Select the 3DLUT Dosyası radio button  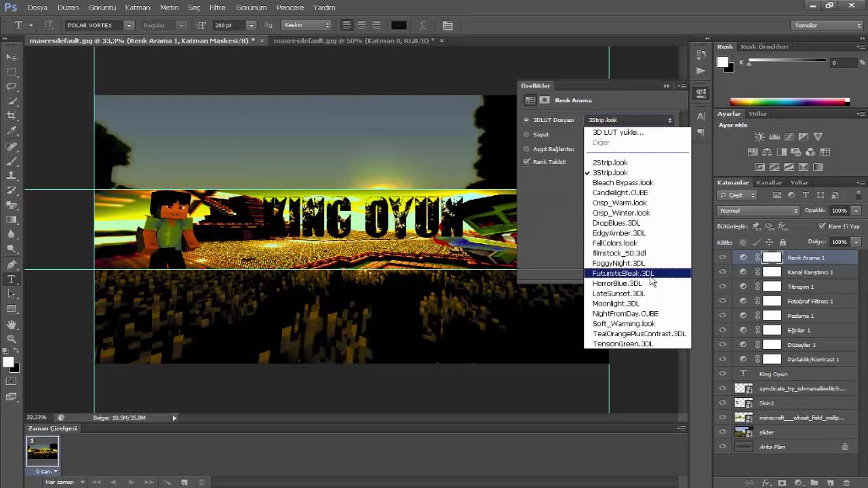[526, 120]
